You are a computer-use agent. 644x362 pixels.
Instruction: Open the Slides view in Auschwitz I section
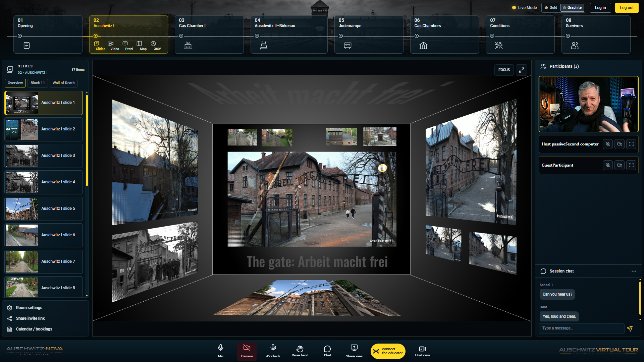tap(100, 46)
